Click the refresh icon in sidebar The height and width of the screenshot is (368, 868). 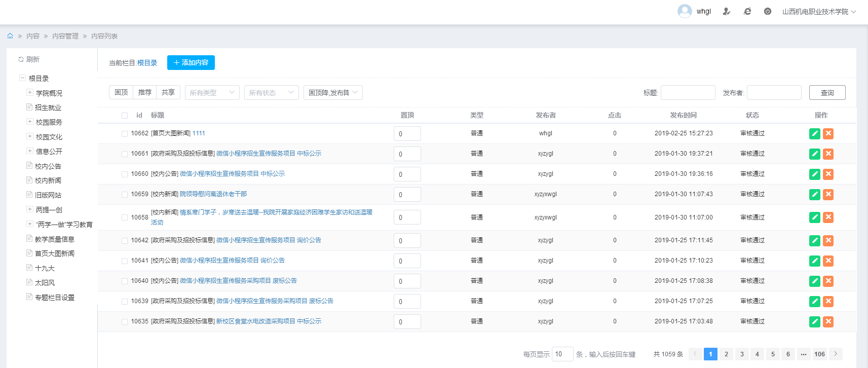click(x=21, y=59)
